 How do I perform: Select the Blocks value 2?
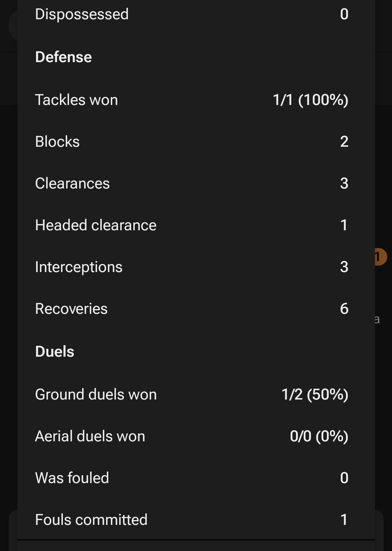click(344, 142)
